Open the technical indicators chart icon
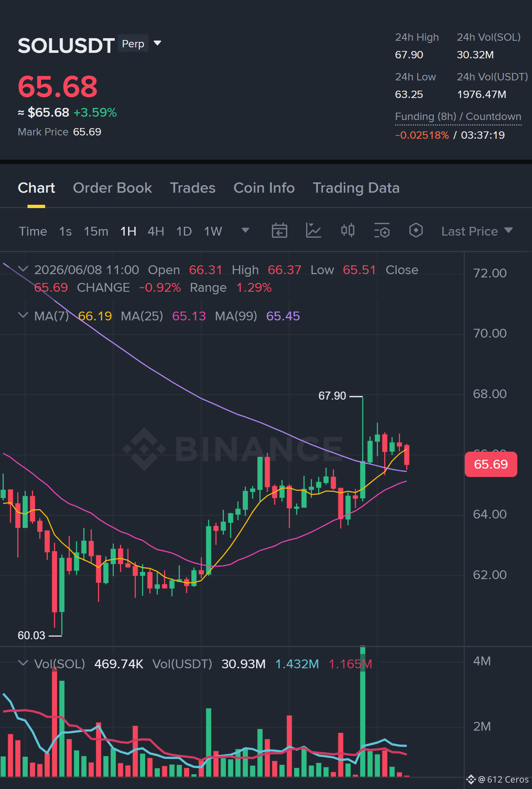The width and height of the screenshot is (532, 789). click(313, 231)
